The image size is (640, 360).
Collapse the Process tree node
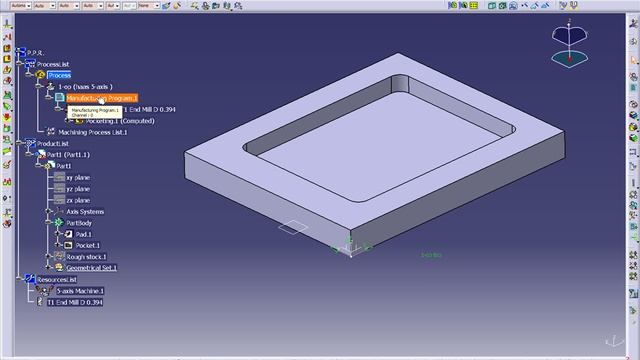(29, 75)
